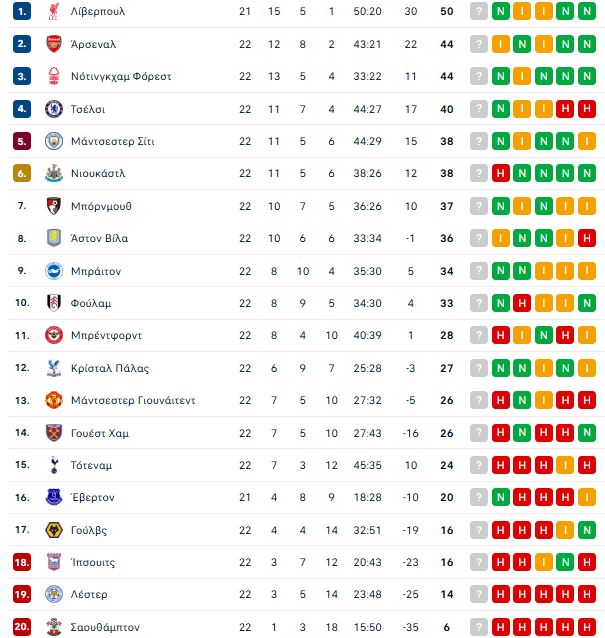
Task: Click the Brighton club crest icon
Action: [x=54, y=271]
